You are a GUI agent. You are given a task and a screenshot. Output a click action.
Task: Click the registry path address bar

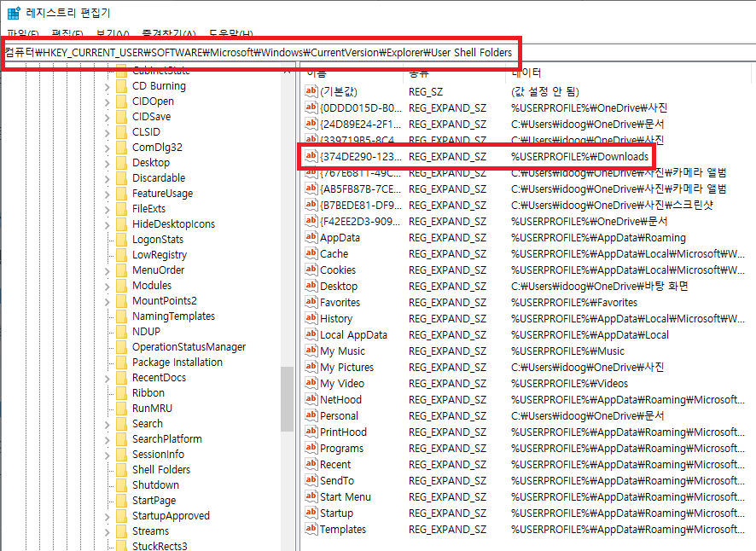260,53
